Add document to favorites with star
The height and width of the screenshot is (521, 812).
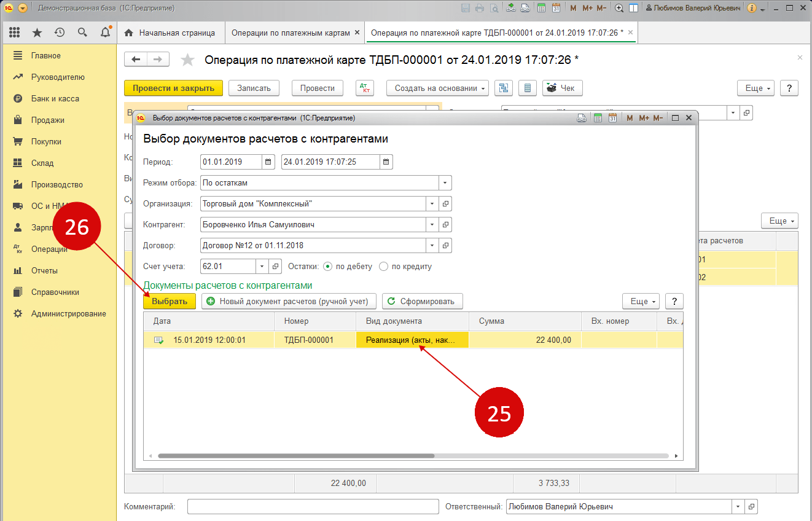(x=187, y=60)
